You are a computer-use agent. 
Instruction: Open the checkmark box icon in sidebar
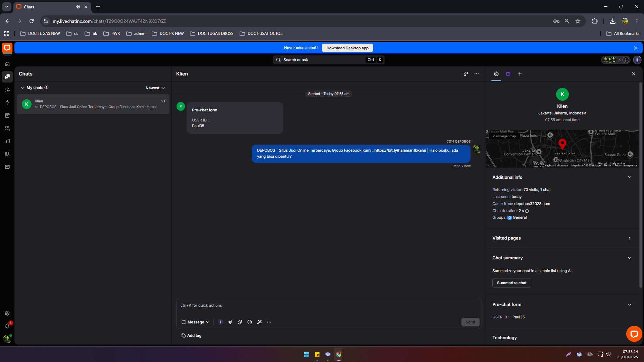point(7,167)
